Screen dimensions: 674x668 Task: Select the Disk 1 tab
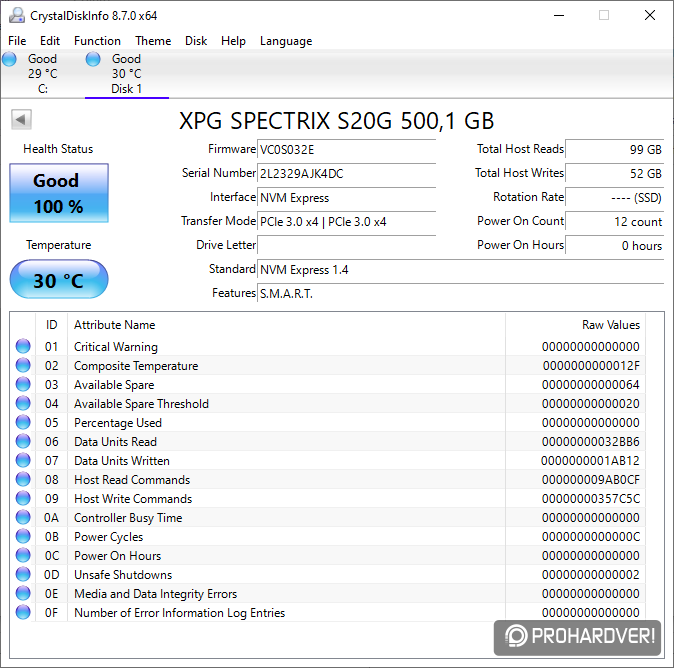[x=126, y=74]
